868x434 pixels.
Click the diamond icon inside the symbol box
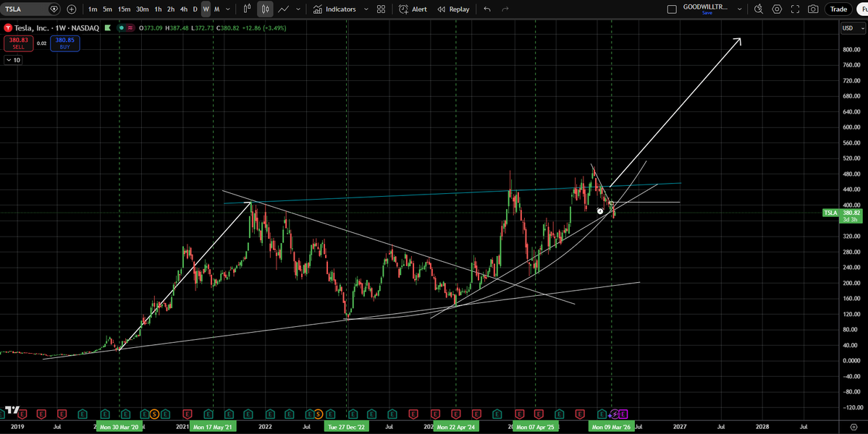(54, 9)
